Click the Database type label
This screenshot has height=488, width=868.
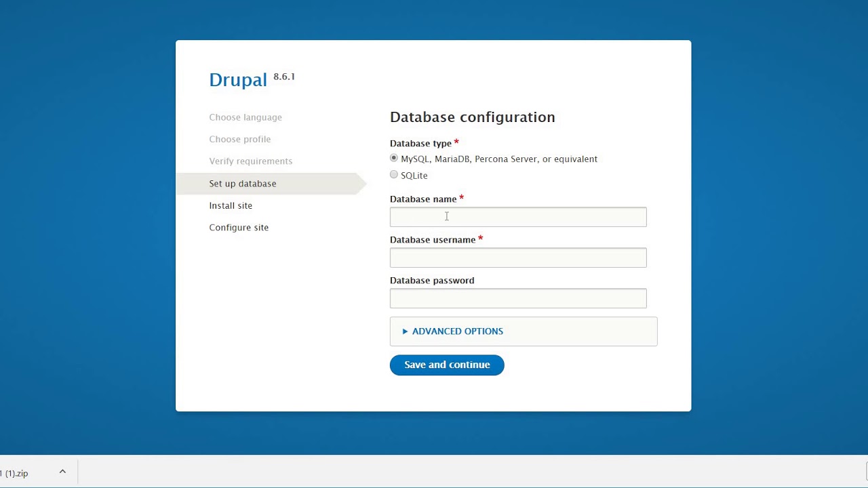[420, 144]
